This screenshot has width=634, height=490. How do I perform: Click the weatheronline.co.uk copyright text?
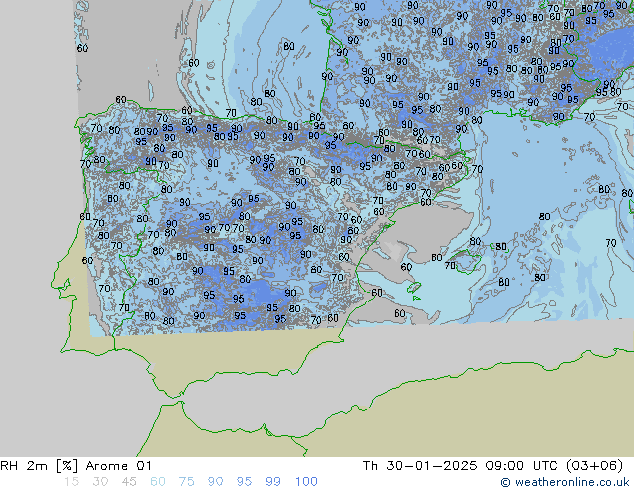tap(564, 482)
